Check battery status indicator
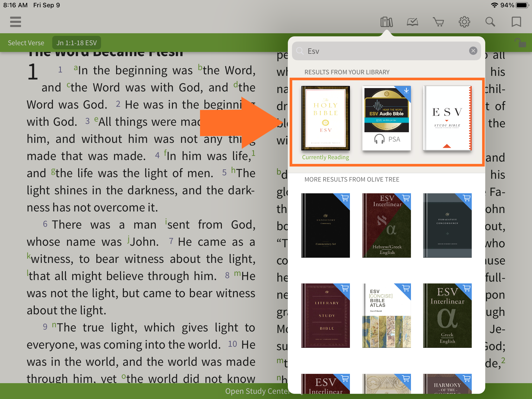532x399 pixels. [523, 5]
